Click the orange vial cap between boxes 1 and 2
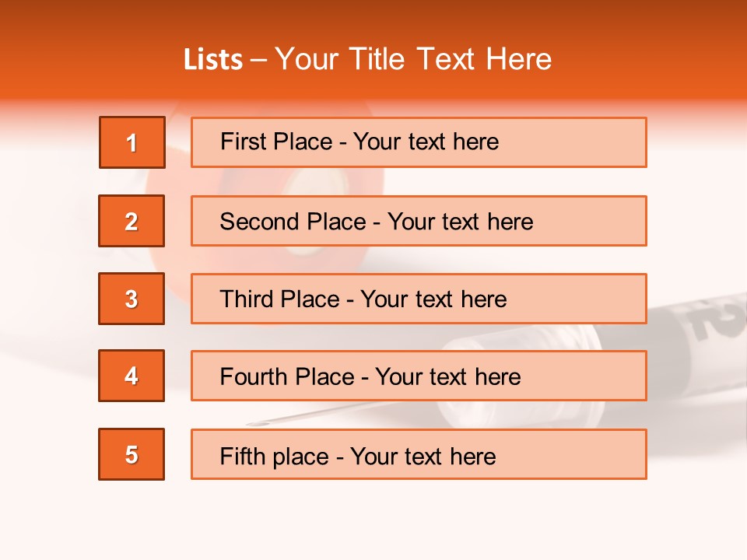This screenshot has height=560, width=747. tap(177, 180)
